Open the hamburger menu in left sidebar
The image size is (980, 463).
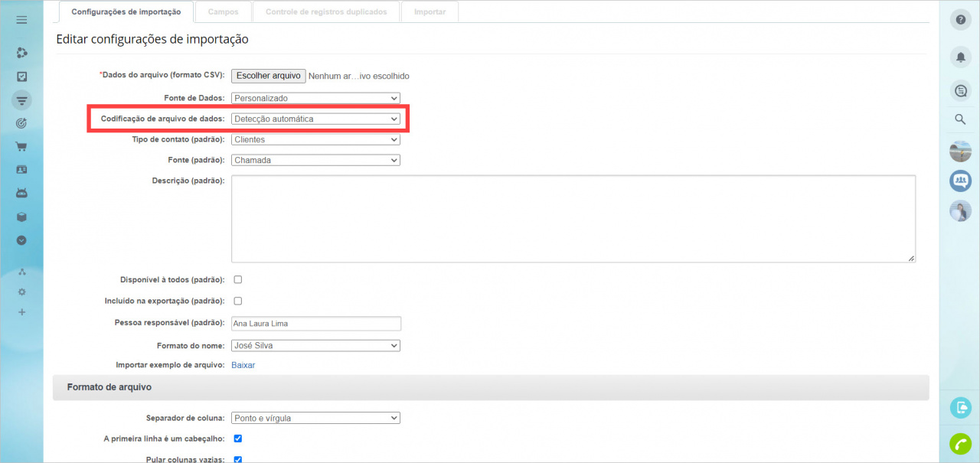click(21, 20)
